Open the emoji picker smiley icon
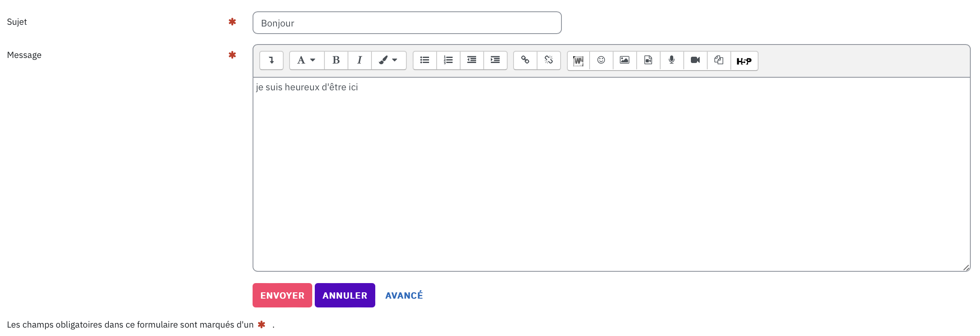980x336 pixels. point(601,60)
